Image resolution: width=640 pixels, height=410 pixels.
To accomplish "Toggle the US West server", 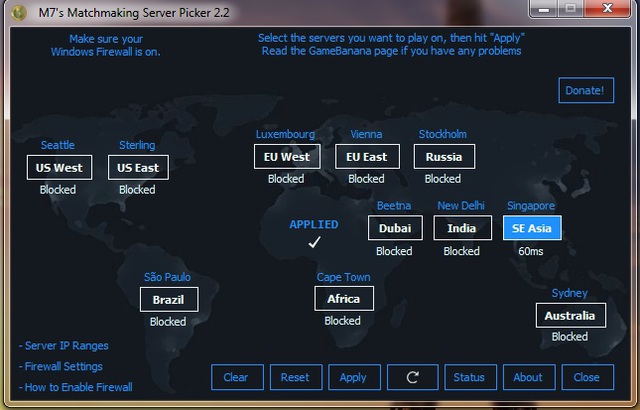I will 59,167.
